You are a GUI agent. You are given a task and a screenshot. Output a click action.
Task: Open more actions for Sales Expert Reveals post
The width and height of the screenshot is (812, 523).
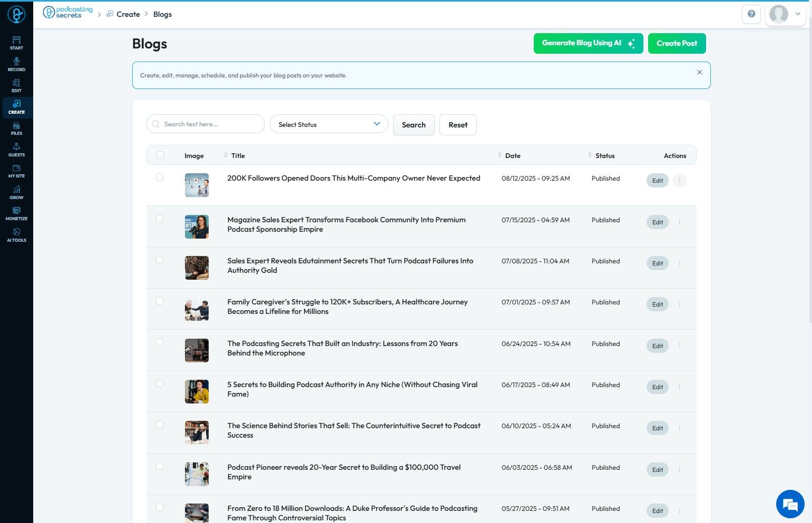(680, 263)
